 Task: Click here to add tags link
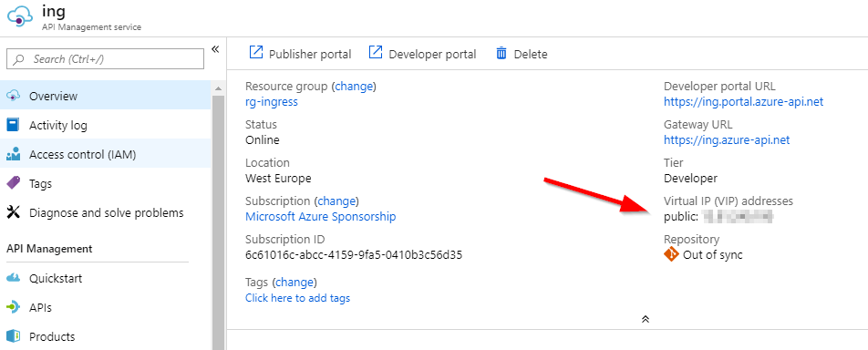[x=298, y=298]
